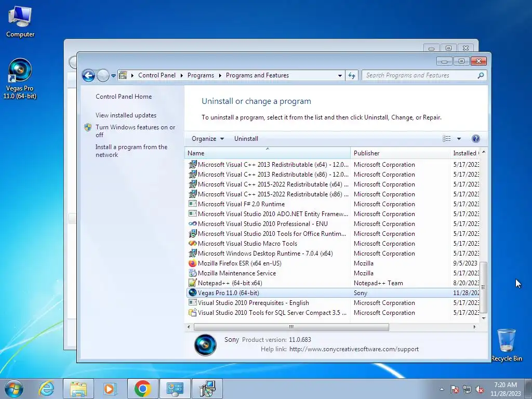Viewport: 532px width, 399px height.
Task: Click the horizontal scrollbar right arrow
Action: coord(474,327)
